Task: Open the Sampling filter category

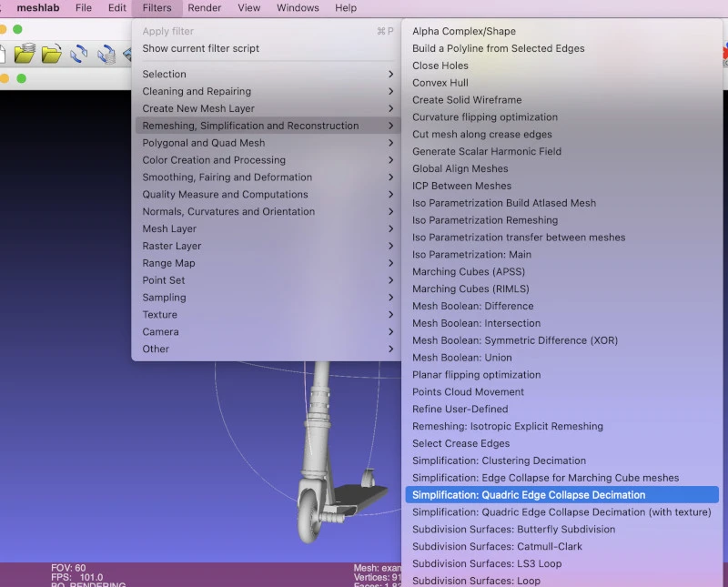Action: [267, 298]
